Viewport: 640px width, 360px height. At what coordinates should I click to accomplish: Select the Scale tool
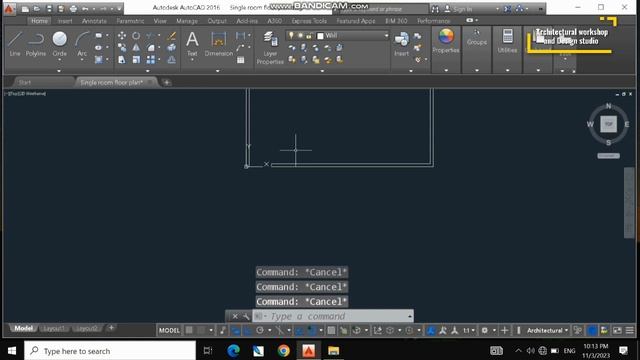click(x=136, y=60)
